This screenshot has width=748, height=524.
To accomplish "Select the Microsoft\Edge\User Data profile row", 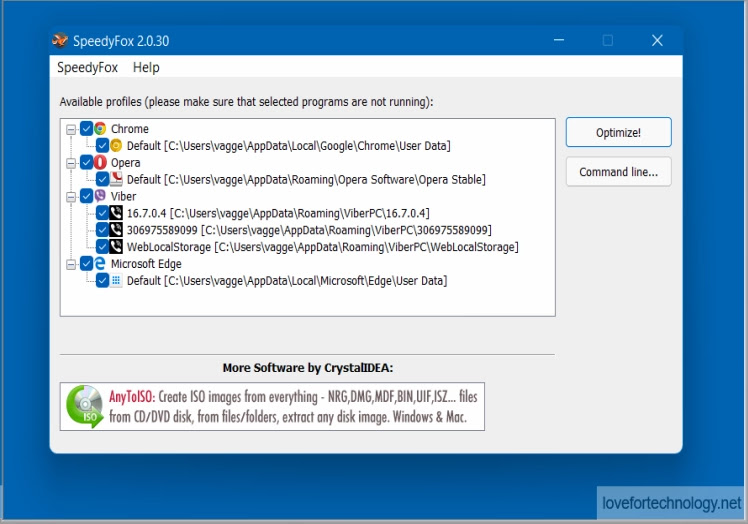I will 287,281.
